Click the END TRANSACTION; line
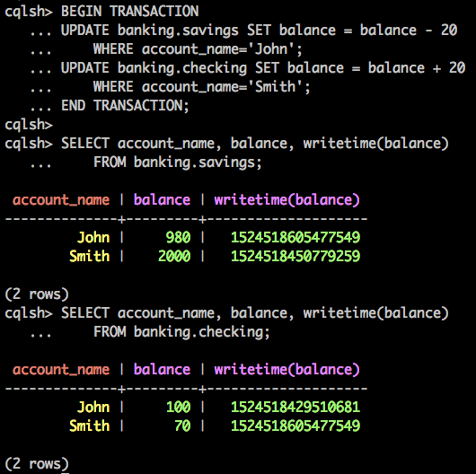Screen dimensions: 476x474 coord(125,106)
